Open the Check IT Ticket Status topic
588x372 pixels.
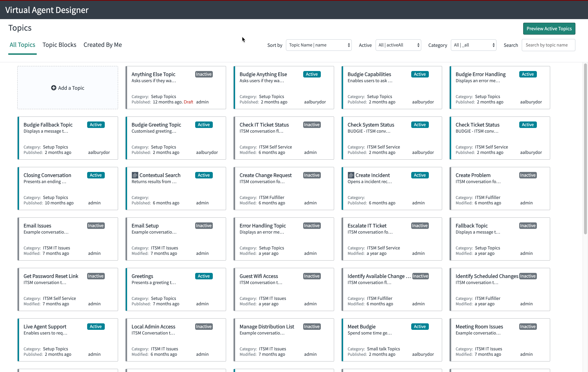[x=284, y=138]
